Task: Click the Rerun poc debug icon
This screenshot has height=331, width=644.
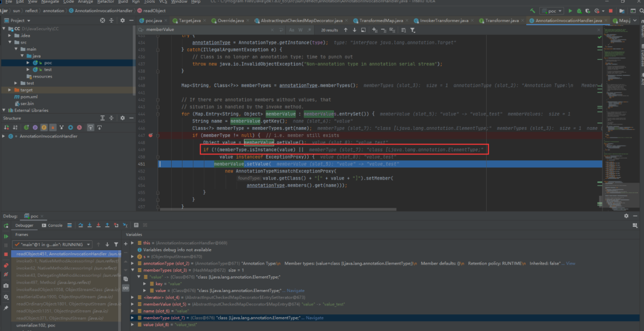Action: 6,226
